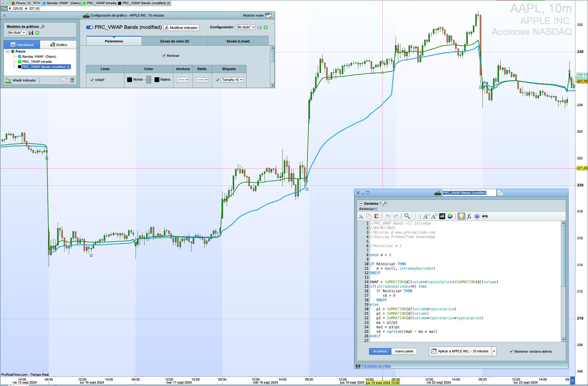Switch to Zonas de color tab
The height and width of the screenshot is (386, 588).
174,41
